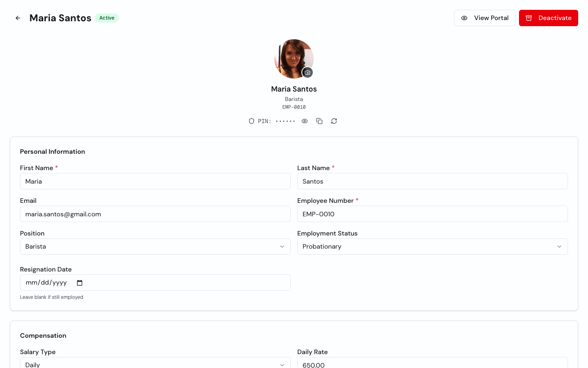Open the Salary Type dropdown
Screen dimensions: 588x368
tap(155, 363)
